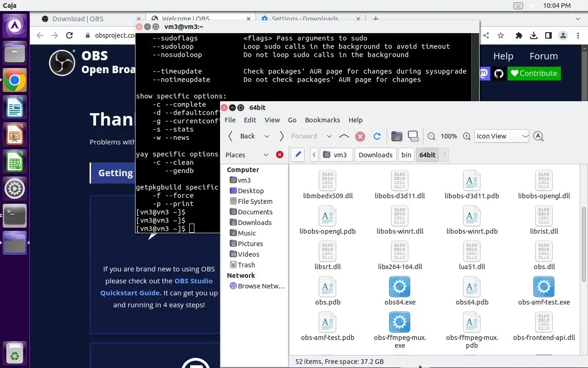This screenshot has height=368, width=588.
Task: Open Places side pane selector dropdown
Action: 247,155
